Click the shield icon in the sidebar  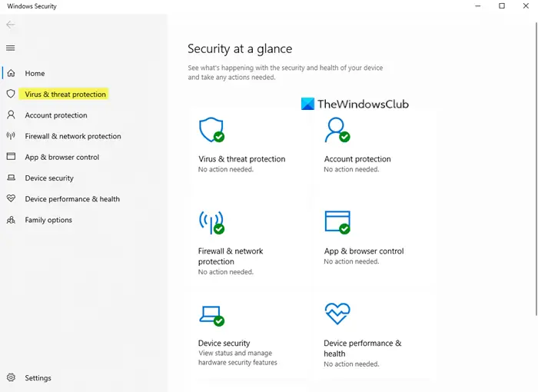pos(11,94)
